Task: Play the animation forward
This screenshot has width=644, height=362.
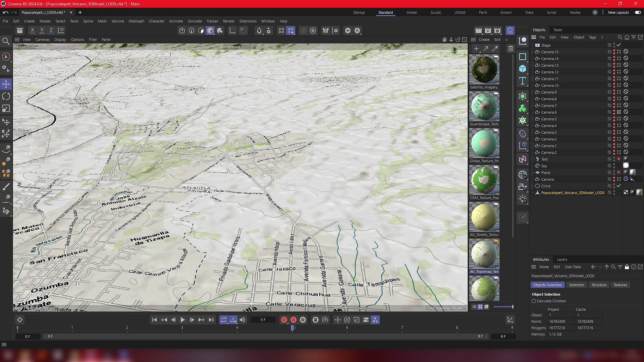Action: tap(182, 320)
